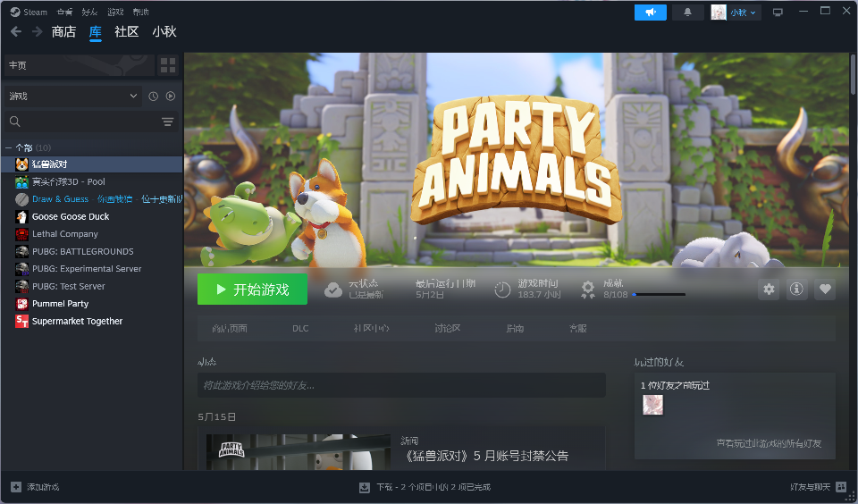Click the 主页 home button
The width and height of the screenshot is (858, 504).
[80, 65]
